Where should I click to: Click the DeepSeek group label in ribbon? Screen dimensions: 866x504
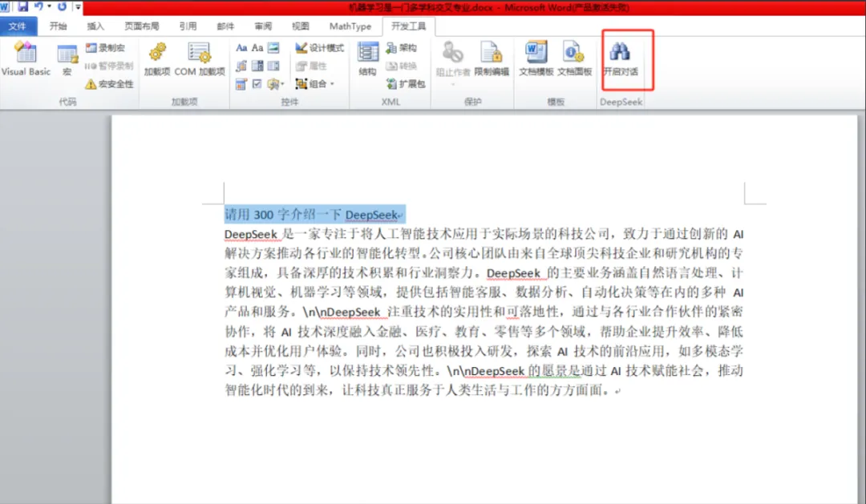(621, 102)
